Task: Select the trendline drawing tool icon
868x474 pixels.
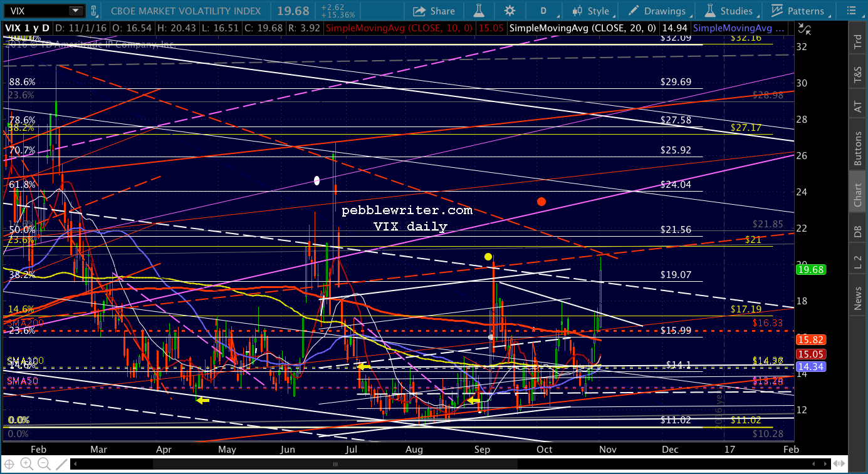Action: (60, 464)
